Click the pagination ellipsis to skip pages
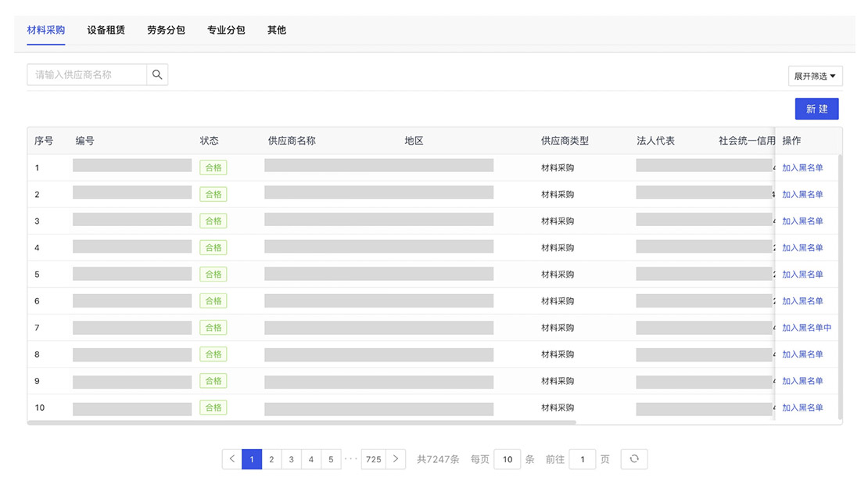868x485 pixels. 351,459
